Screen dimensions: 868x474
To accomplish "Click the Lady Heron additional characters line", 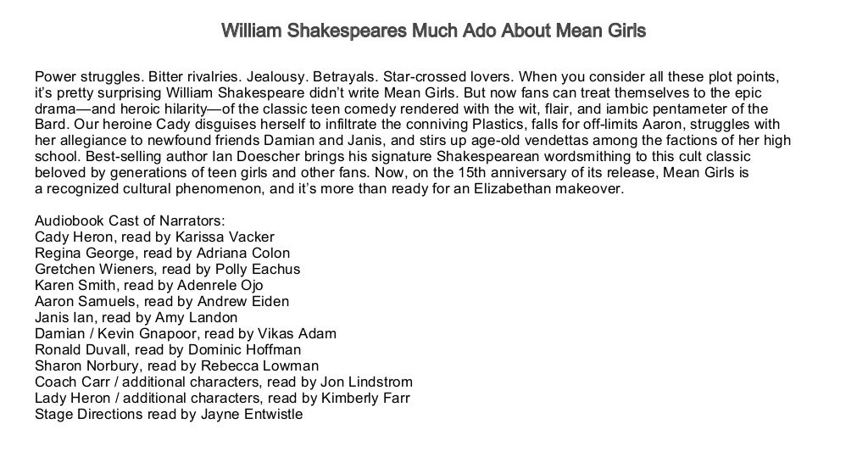I will pyautogui.click(x=222, y=399).
